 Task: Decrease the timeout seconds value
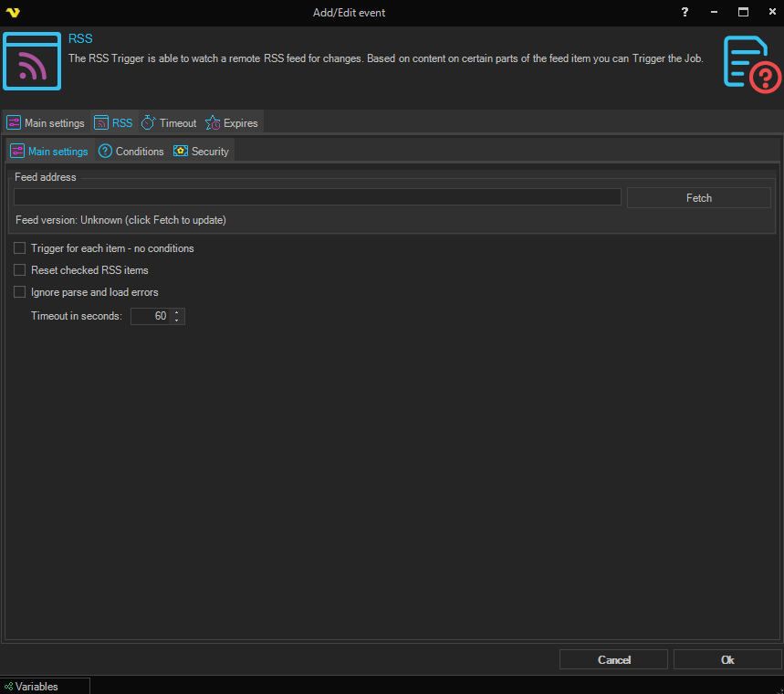tap(177, 321)
